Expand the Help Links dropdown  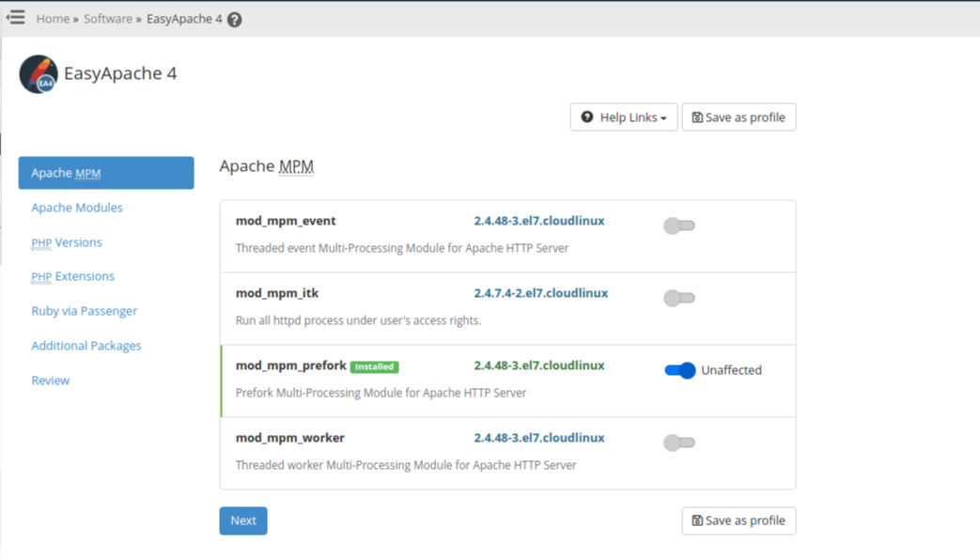623,116
